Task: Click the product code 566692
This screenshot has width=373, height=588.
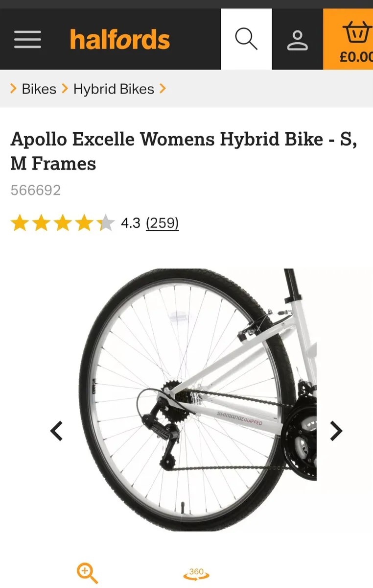Action: [36, 190]
